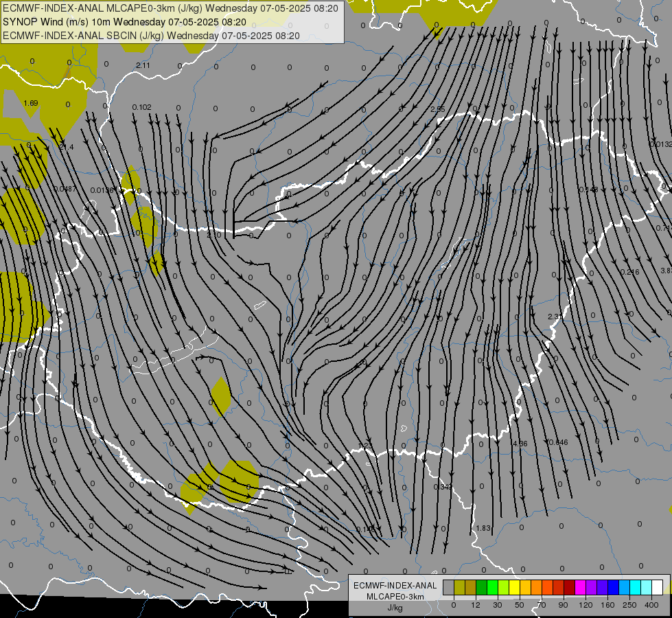Click the '30' legend scale value
This screenshot has width=672, height=618.
coord(498,605)
